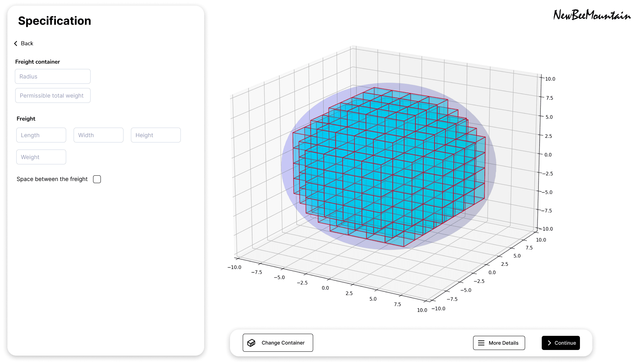Focus the Width input box
The height and width of the screenshot is (362, 644).
98,135
